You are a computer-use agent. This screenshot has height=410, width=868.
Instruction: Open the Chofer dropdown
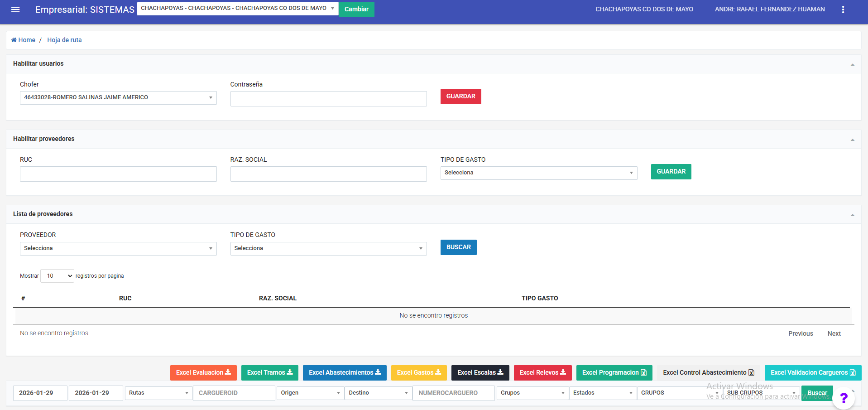click(118, 97)
